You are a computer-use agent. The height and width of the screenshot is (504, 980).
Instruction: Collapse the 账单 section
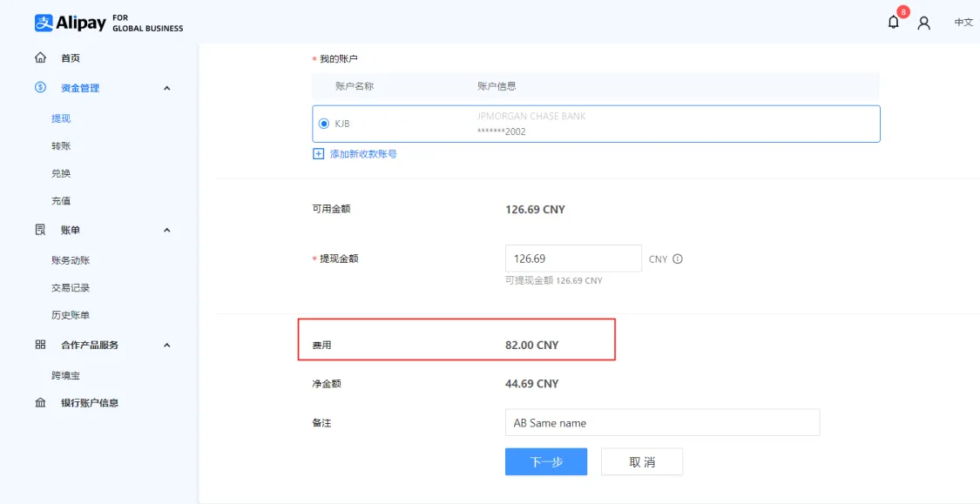166,229
